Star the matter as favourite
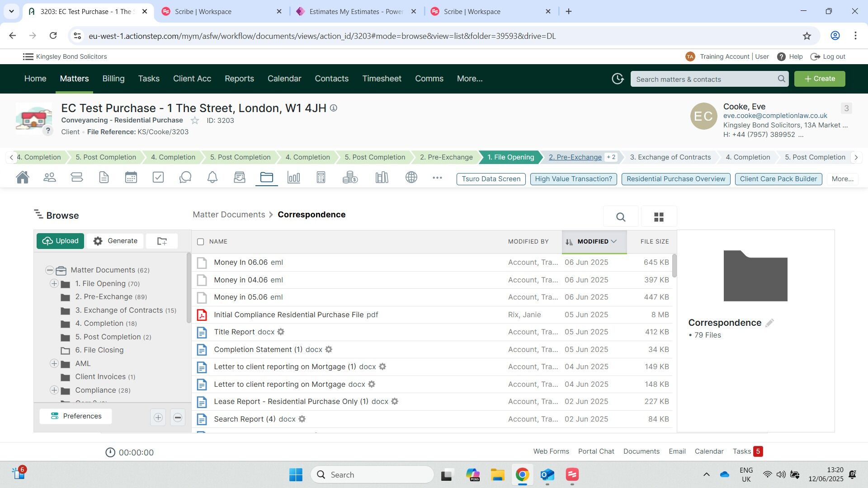Viewport: 868px width, 488px height. coord(195,121)
